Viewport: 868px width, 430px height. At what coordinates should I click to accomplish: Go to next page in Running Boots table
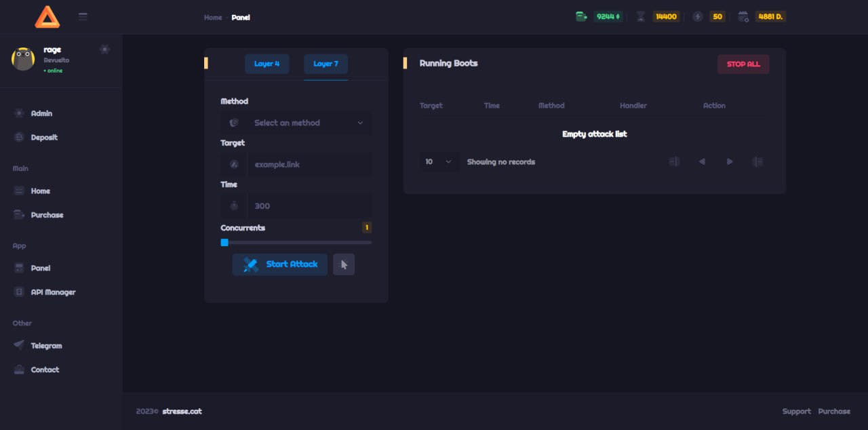(x=730, y=162)
